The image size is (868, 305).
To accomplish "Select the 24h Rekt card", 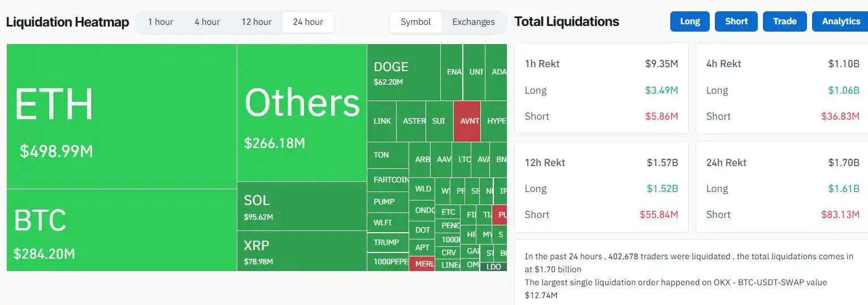I will (782, 187).
